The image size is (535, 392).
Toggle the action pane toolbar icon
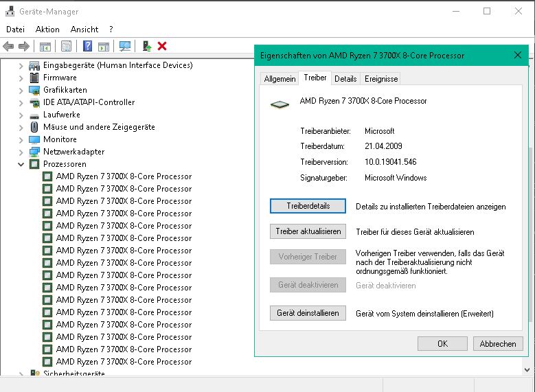[104, 47]
